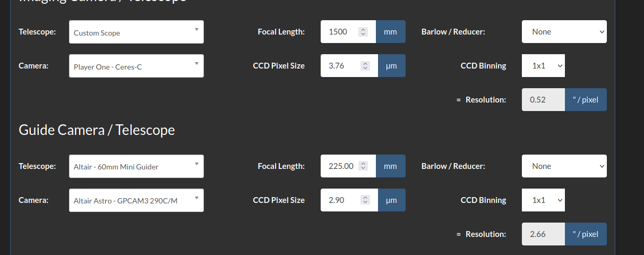Click the stepper arrows on the 225.00 focal length
The height and width of the screenshot is (255, 644).
point(363,166)
